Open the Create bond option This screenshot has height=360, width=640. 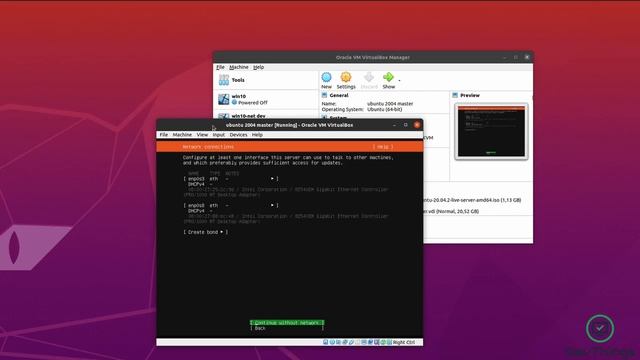coord(206,232)
